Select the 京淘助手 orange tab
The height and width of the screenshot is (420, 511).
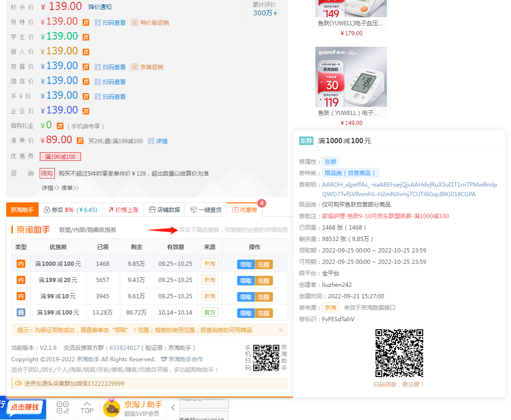(x=22, y=210)
